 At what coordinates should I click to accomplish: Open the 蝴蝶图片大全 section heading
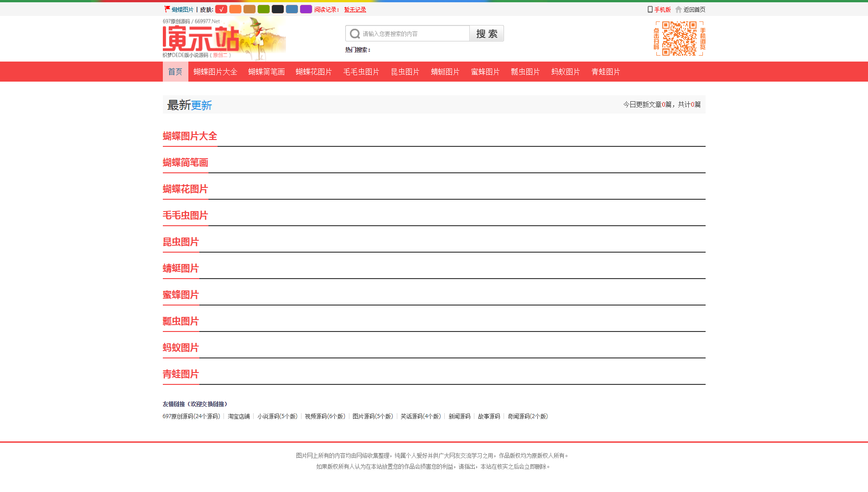pyautogui.click(x=190, y=136)
